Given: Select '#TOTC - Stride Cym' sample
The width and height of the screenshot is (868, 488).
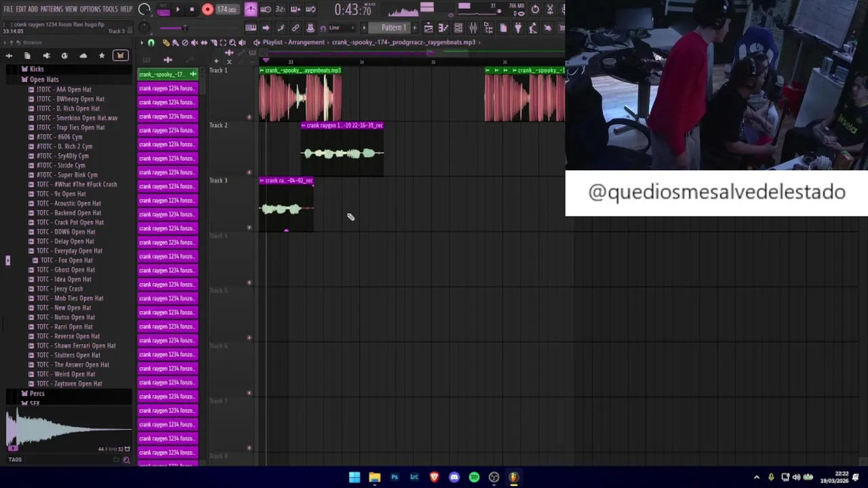Looking at the screenshot, I should point(61,165).
